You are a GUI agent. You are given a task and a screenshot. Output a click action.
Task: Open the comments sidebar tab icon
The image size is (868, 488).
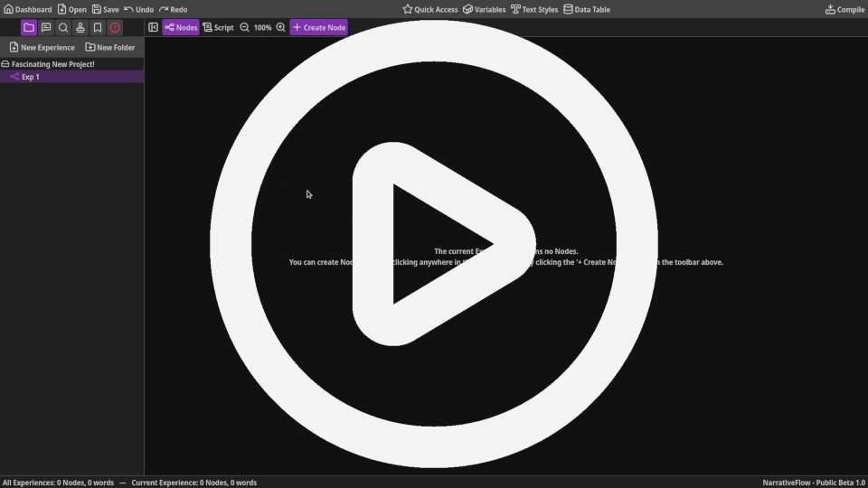pyautogui.click(x=46, y=28)
